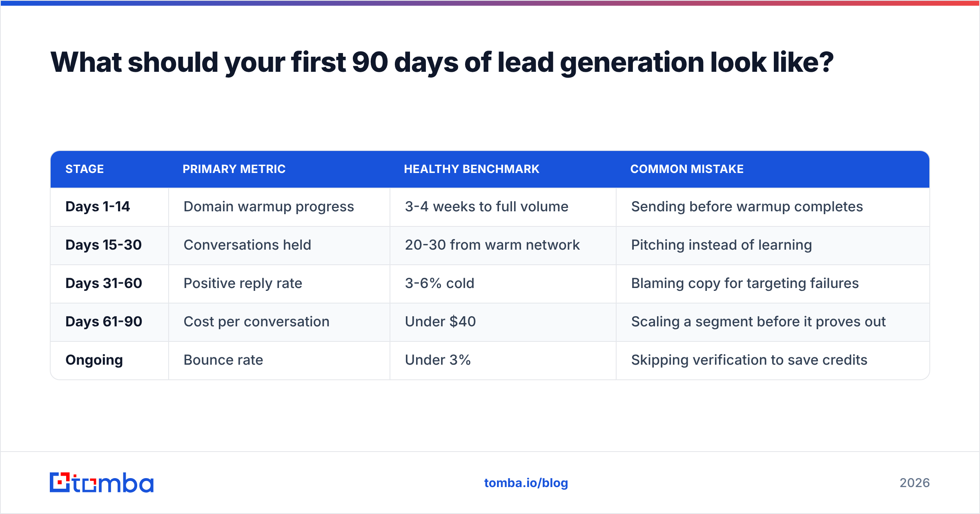This screenshot has height=514, width=980.
Task: Click 'Bounce rate' cell
Action: click(279, 360)
